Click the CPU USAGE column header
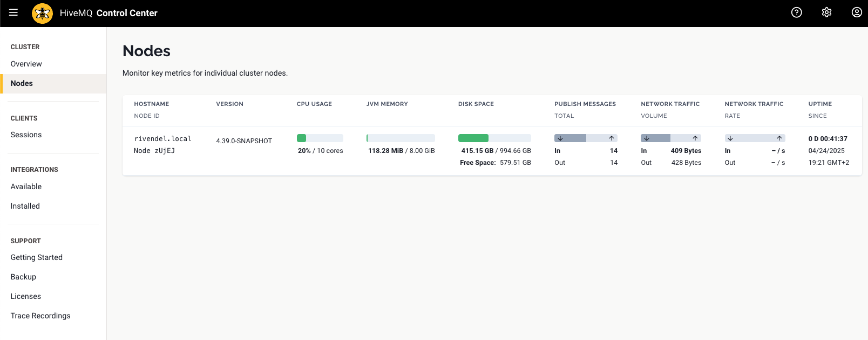The height and width of the screenshot is (340, 868). pos(314,104)
